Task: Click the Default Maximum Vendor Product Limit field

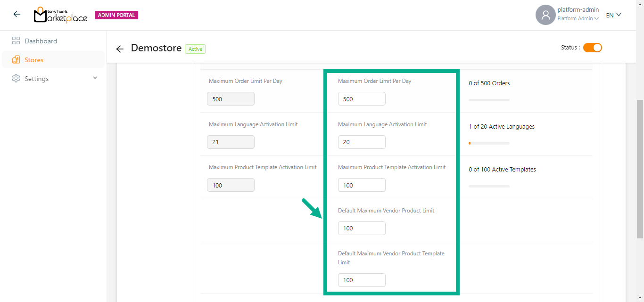Action: 362,229
